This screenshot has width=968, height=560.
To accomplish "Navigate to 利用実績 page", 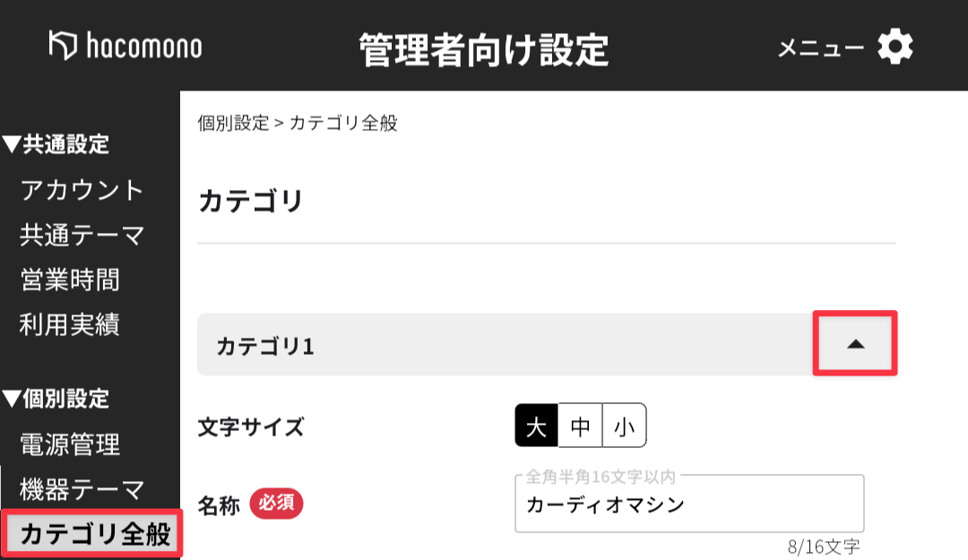I will point(70,324).
